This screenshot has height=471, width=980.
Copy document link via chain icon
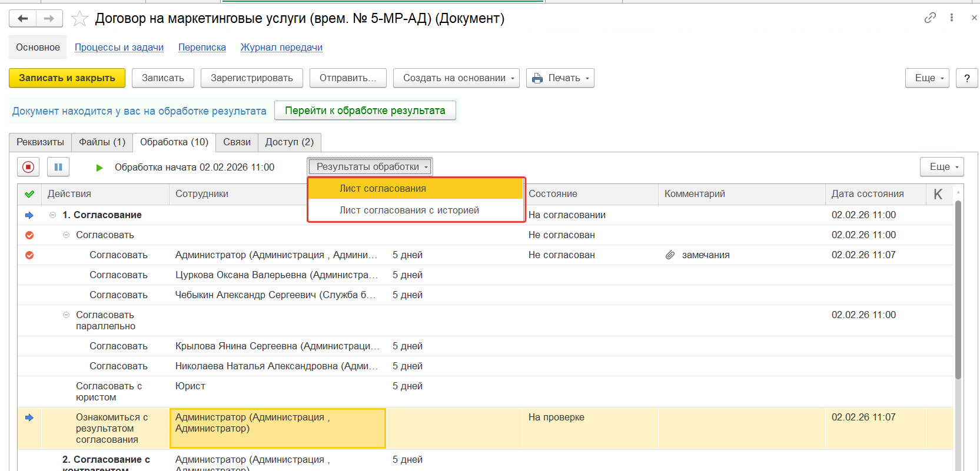point(930,18)
